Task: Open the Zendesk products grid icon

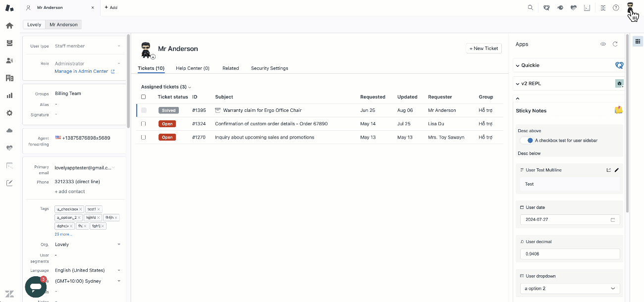Action: 603,7
